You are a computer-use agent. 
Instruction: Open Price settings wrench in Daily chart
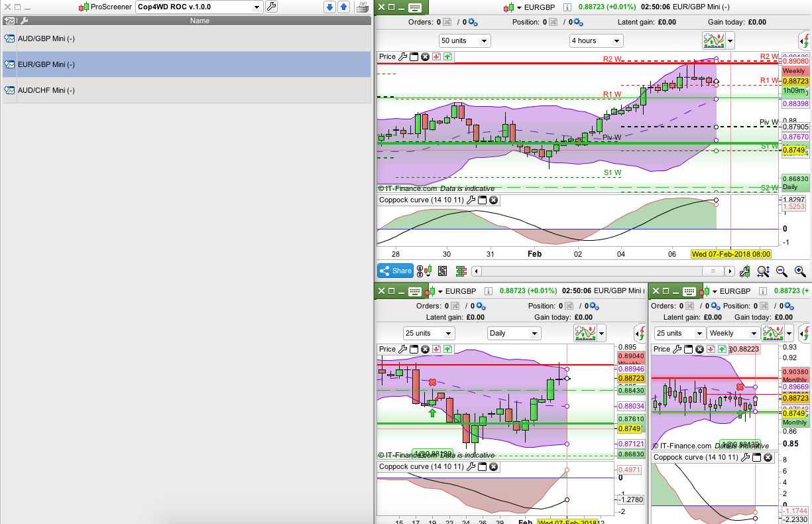point(402,349)
